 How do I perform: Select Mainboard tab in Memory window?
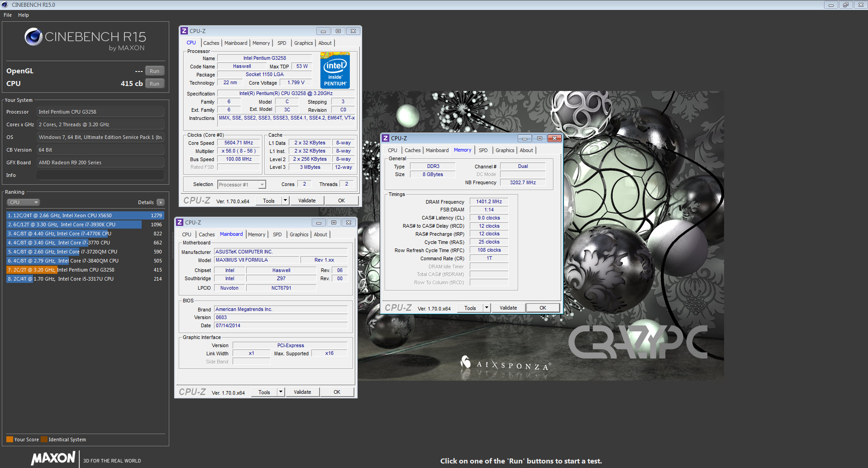point(437,150)
